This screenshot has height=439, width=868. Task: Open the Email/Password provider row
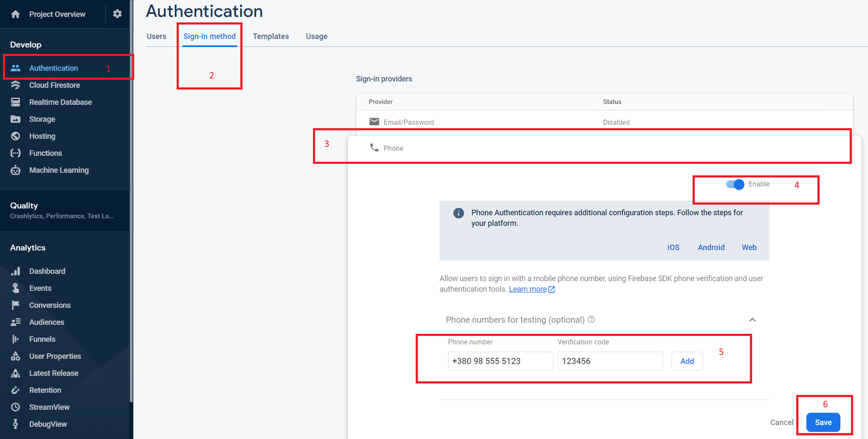click(x=604, y=122)
